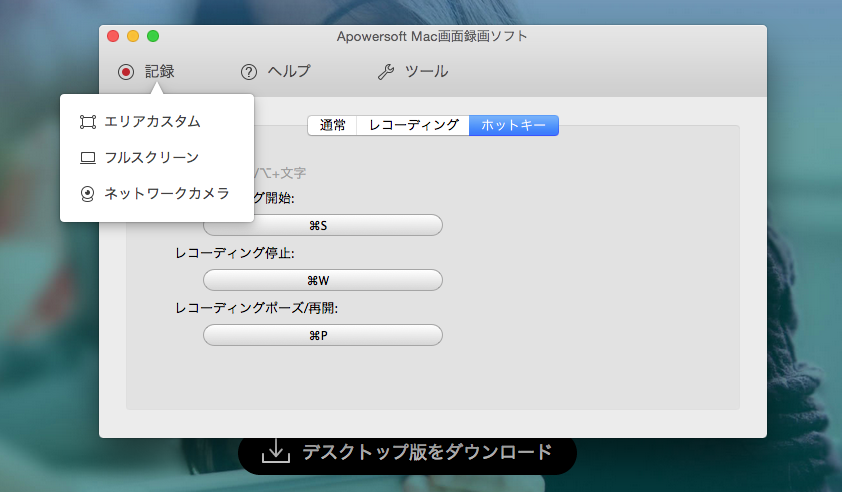
Task: Select the ホットキー tab
Action: [514, 125]
